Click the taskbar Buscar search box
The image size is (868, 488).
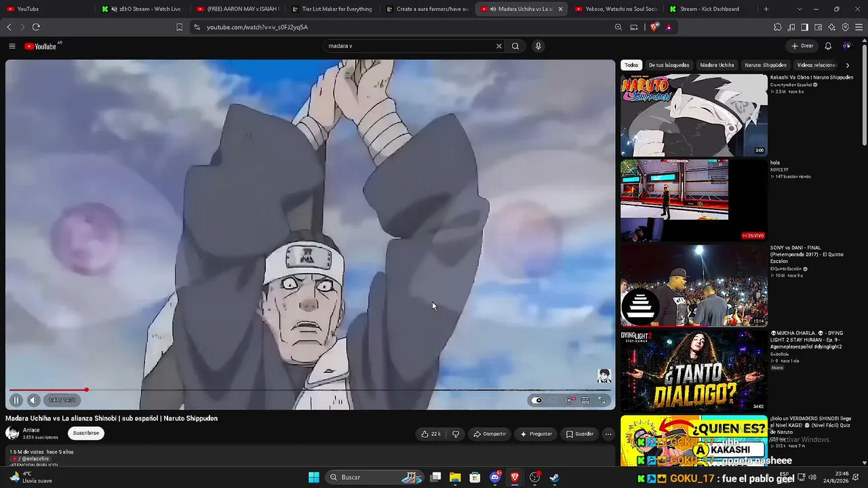(x=375, y=477)
